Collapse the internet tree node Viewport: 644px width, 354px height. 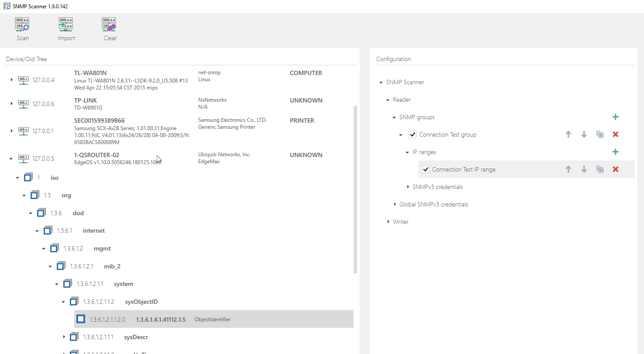[x=37, y=231]
